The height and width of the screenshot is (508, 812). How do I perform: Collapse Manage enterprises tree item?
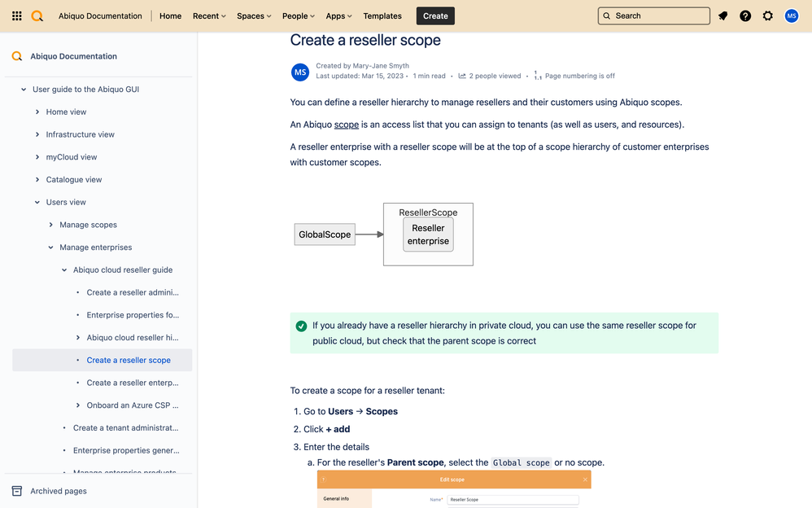click(50, 247)
